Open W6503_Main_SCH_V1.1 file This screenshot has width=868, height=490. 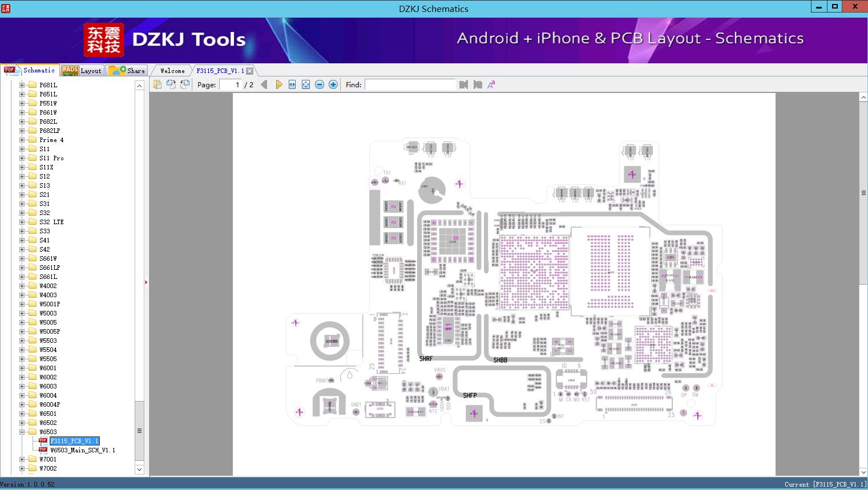click(83, 450)
